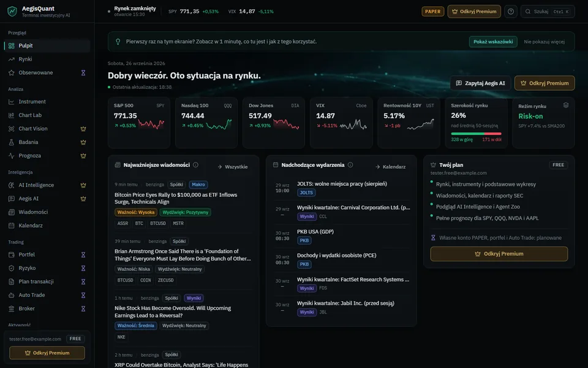
Task: Open Badania in the sidebar
Action: 47,142
